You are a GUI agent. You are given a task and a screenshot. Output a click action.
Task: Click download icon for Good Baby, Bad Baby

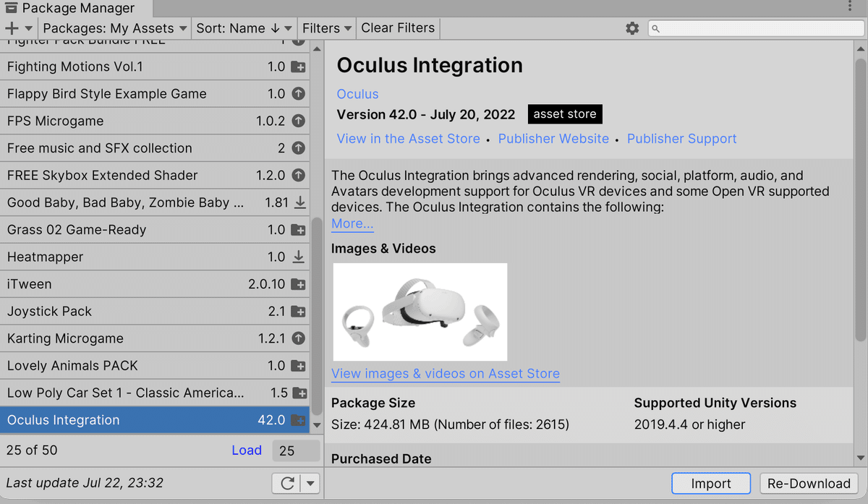pos(299,202)
